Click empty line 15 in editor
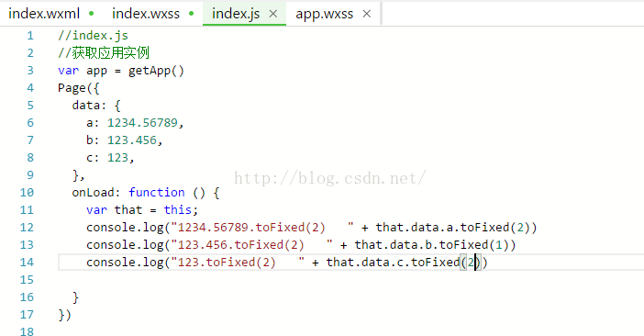The image size is (644, 336). coord(350,280)
